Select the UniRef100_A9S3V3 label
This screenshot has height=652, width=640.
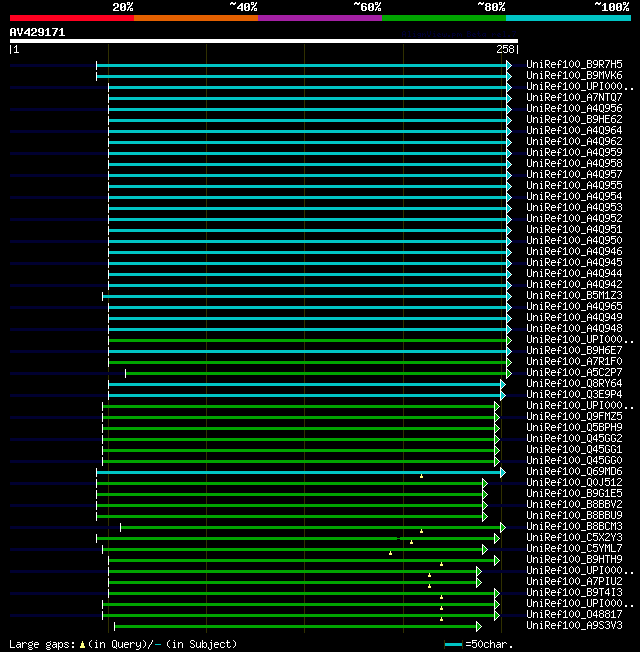tap(574, 626)
